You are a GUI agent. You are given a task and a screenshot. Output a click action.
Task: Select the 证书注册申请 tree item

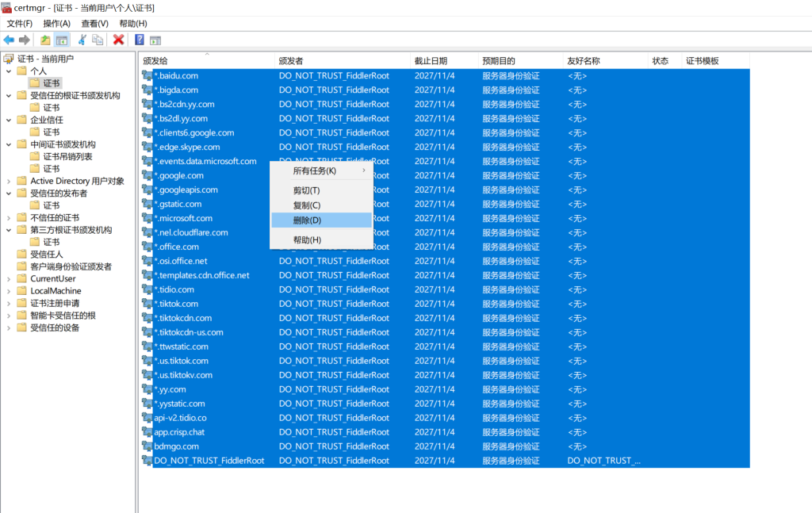point(55,304)
